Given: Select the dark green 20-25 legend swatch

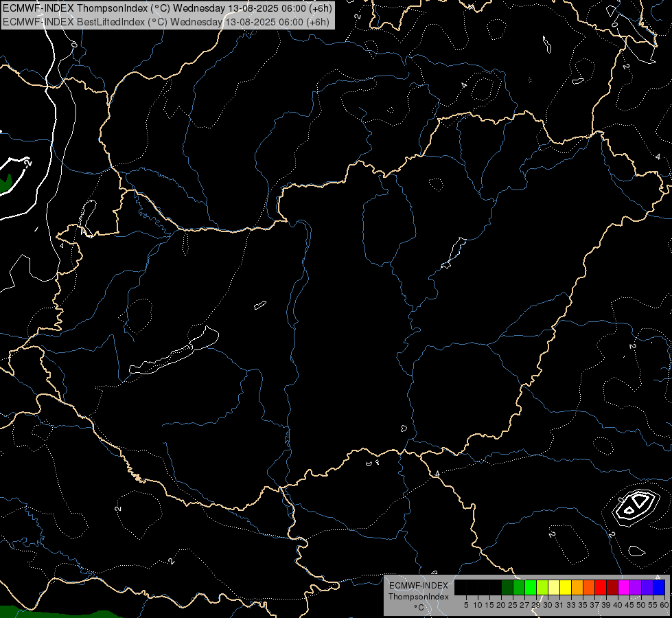Looking at the screenshot, I should point(507,587).
